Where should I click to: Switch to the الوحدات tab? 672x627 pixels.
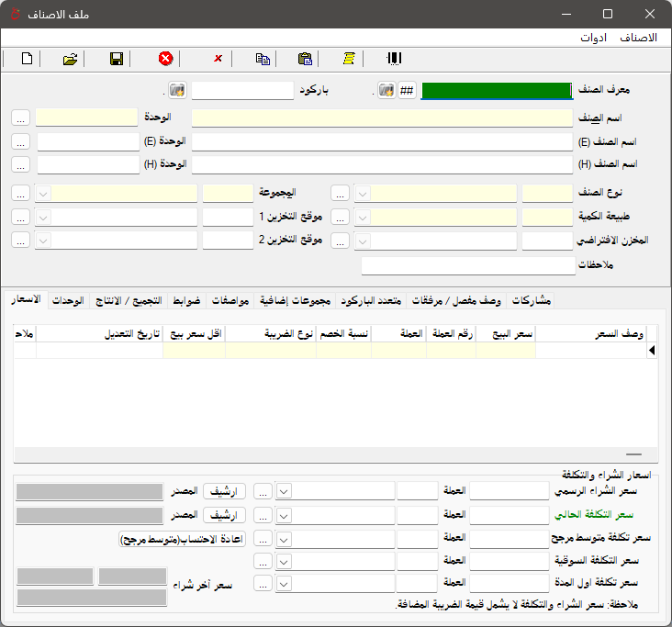68,301
